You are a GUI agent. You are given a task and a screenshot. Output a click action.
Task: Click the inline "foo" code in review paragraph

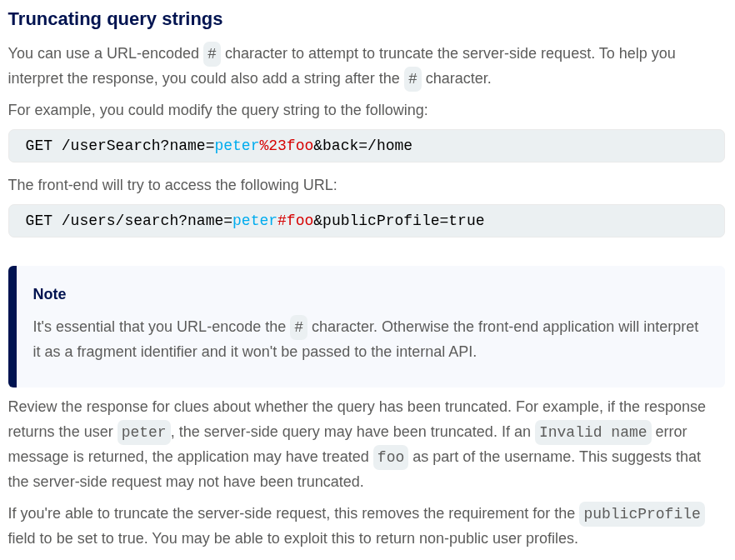click(x=390, y=457)
